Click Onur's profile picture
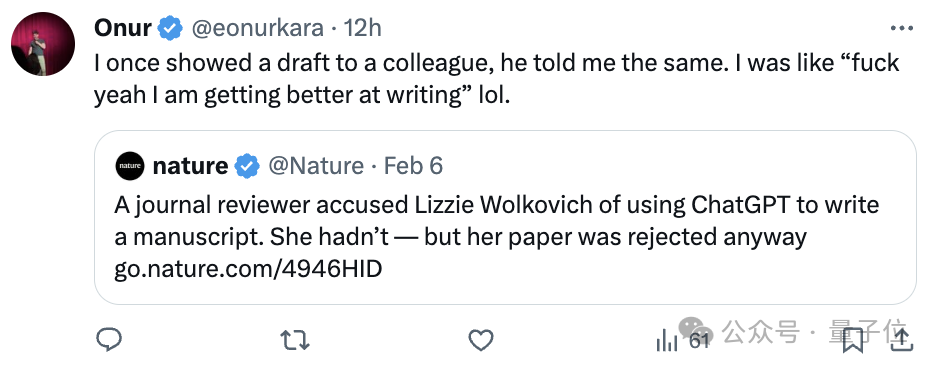 pos(43,44)
